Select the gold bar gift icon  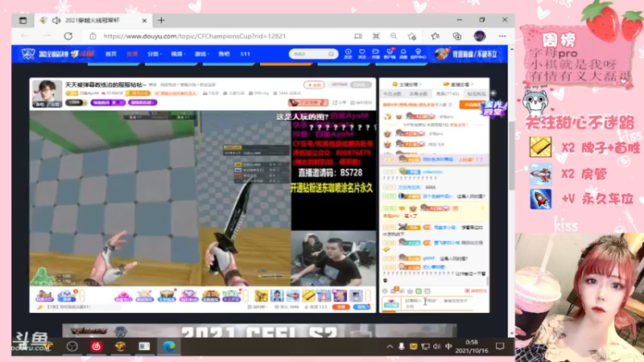tap(308, 295)
